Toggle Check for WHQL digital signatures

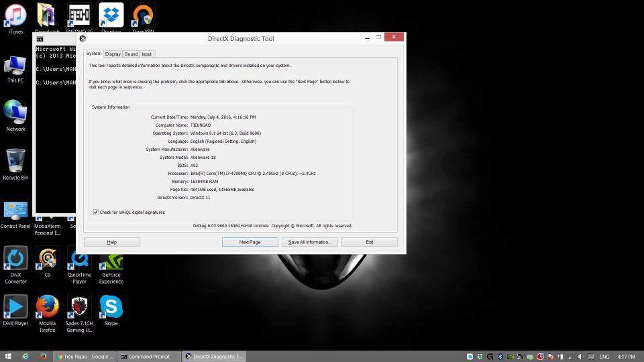point(96,213)
